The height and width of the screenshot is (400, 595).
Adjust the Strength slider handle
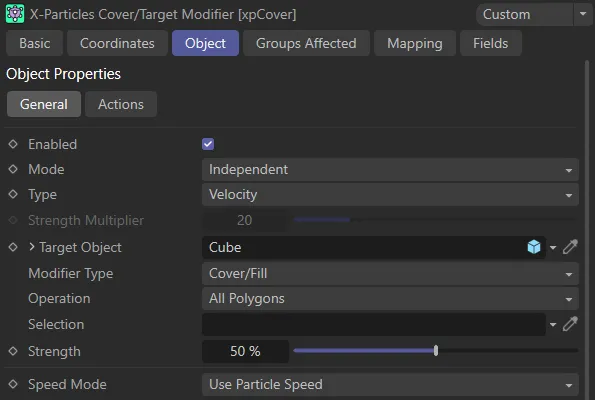point(436,351)
